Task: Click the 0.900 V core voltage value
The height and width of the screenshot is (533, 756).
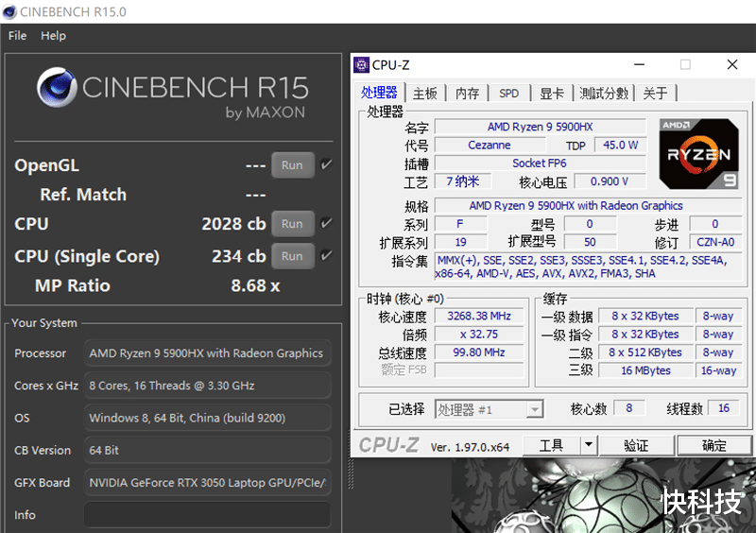Action: click(x=610, y=181)
